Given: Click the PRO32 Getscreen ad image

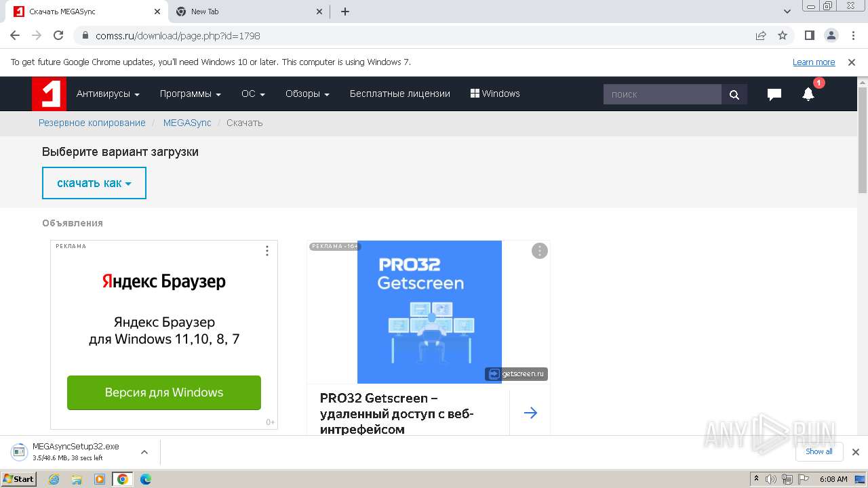Looking at the screenshot, I should tap(429, 312).
